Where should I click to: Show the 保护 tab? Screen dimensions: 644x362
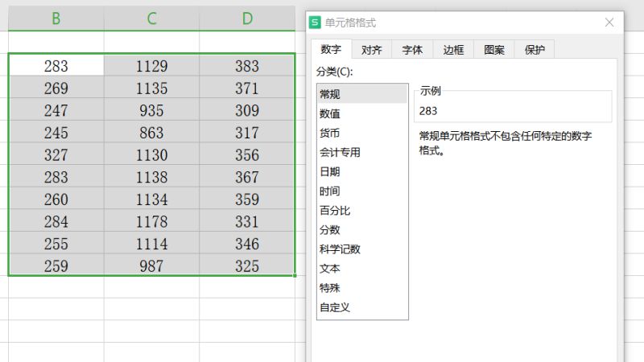point(535,50)
